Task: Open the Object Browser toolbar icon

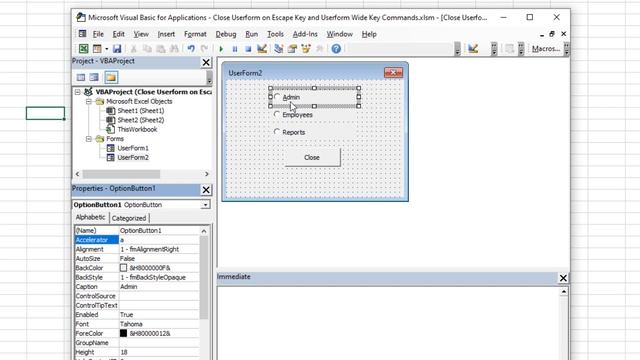Action: [306, 49]
